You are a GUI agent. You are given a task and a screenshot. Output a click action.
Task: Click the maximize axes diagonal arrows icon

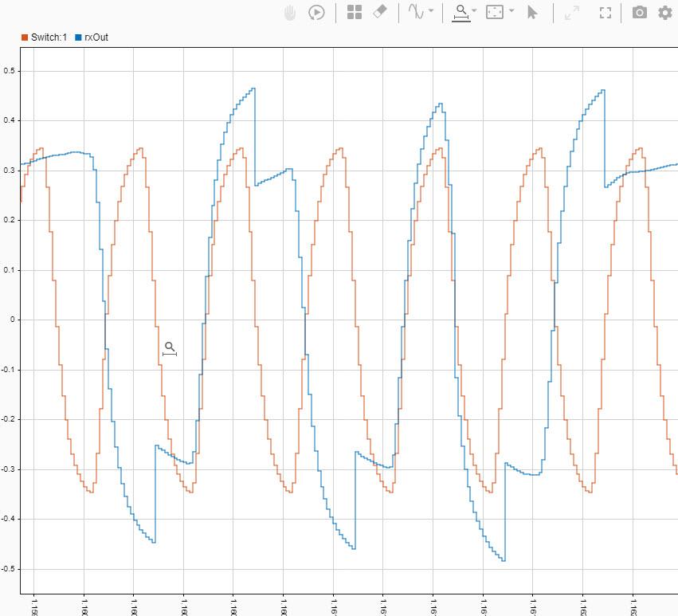tap(570, 12)
